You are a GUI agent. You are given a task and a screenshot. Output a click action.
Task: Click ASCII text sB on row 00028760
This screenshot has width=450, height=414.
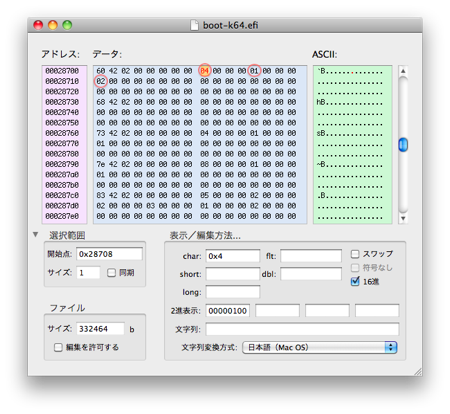point(321,134)
